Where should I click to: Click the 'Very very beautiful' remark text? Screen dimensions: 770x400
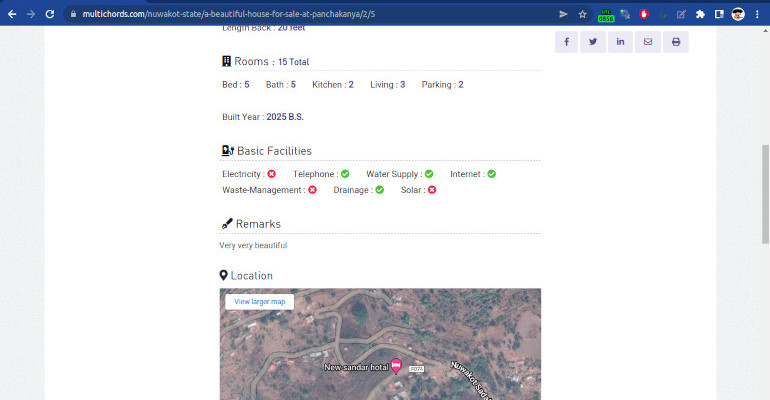(253, 245)
